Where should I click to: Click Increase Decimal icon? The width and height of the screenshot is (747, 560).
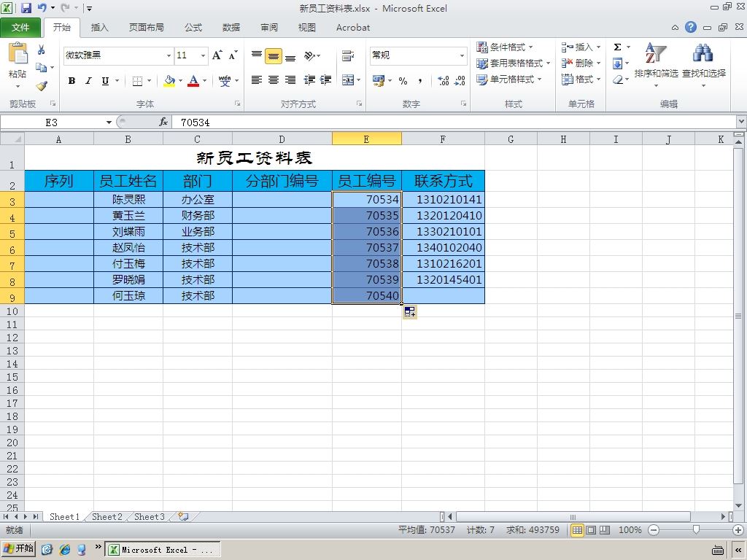(x=443, y=80)
